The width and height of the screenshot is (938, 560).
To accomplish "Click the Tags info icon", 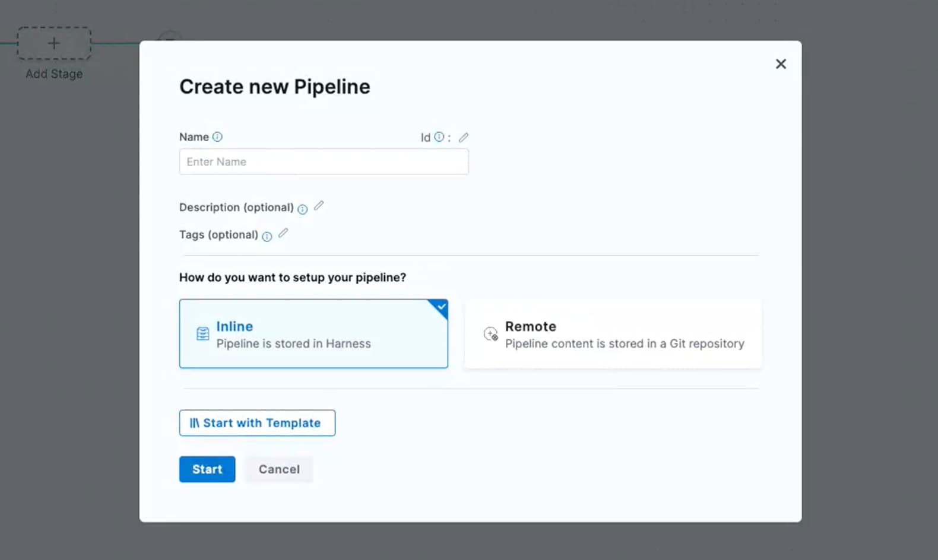I will coord(267,237).
